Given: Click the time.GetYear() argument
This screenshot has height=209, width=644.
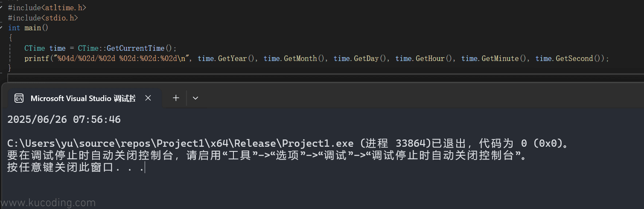Looking at the screenshot, I should [226, 58].
